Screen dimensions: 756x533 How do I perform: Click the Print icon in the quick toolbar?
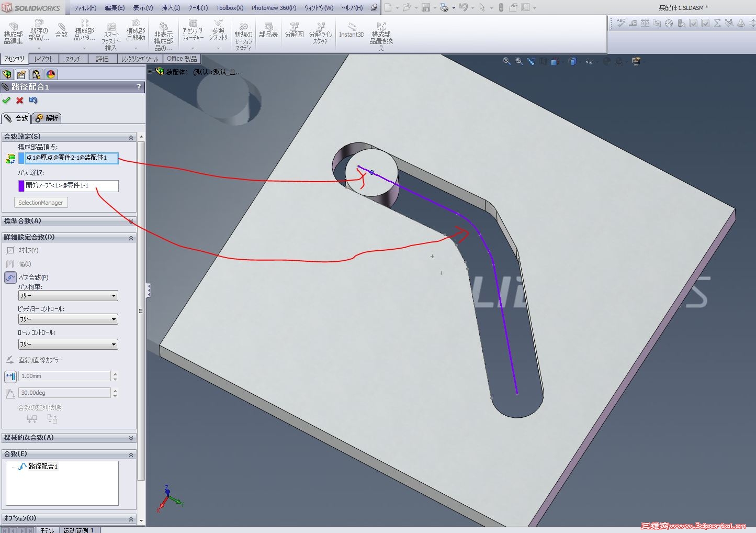(444, 7)
